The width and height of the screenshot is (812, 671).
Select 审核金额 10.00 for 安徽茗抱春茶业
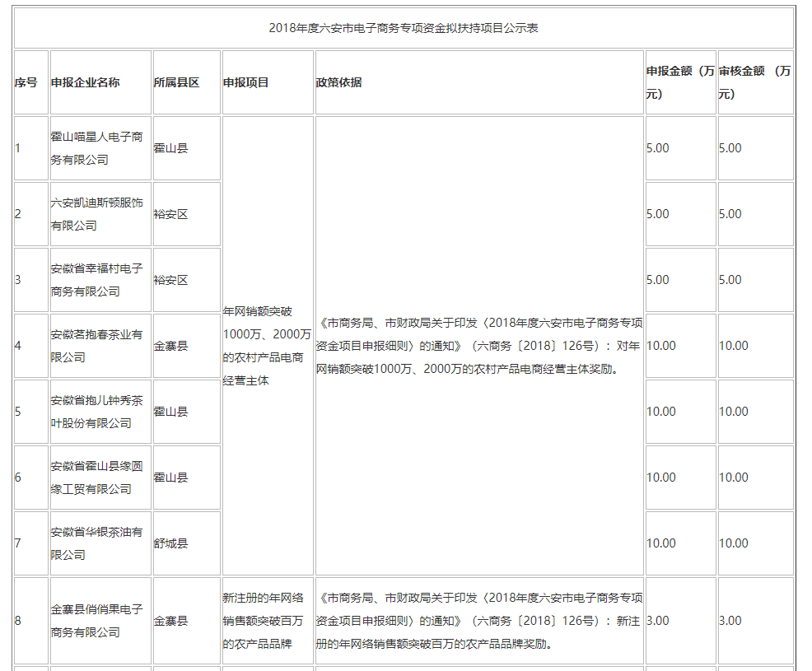pyautogui.click(x=734, y=346)
